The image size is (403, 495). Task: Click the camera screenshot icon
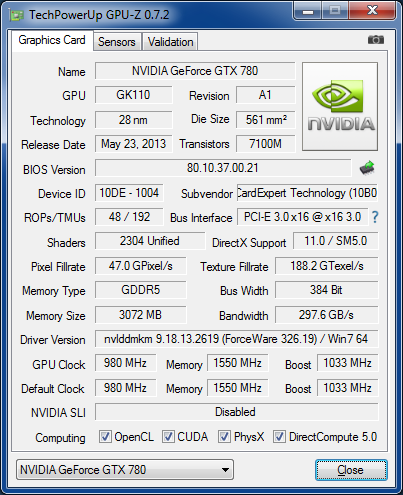coord(376,40)
